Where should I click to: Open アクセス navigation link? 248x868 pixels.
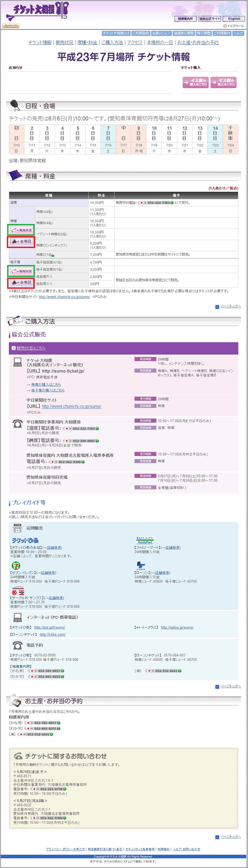135,42
